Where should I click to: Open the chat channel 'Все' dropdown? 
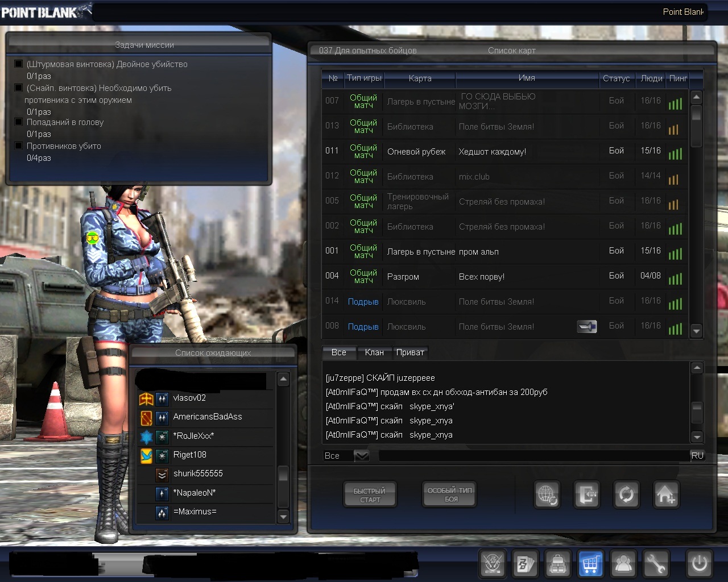362,456
